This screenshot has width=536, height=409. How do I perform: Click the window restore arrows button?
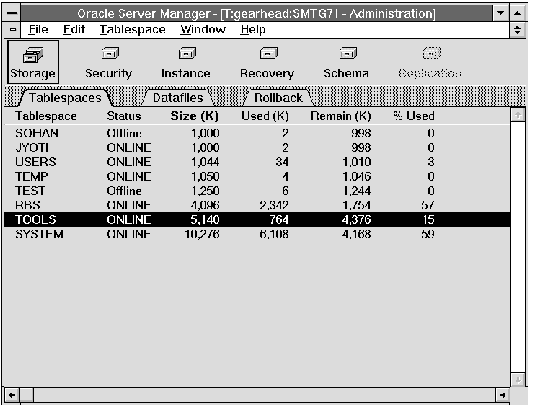(517, 30)
